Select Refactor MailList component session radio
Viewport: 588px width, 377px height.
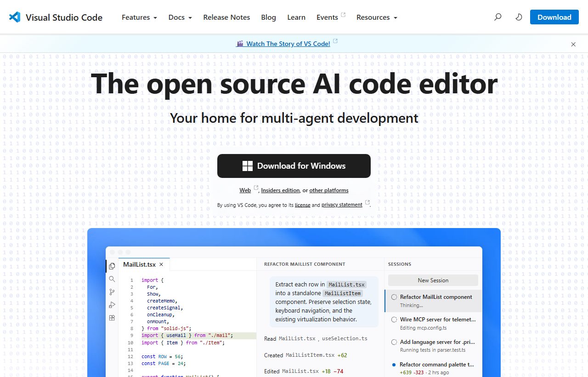[394, 297]
